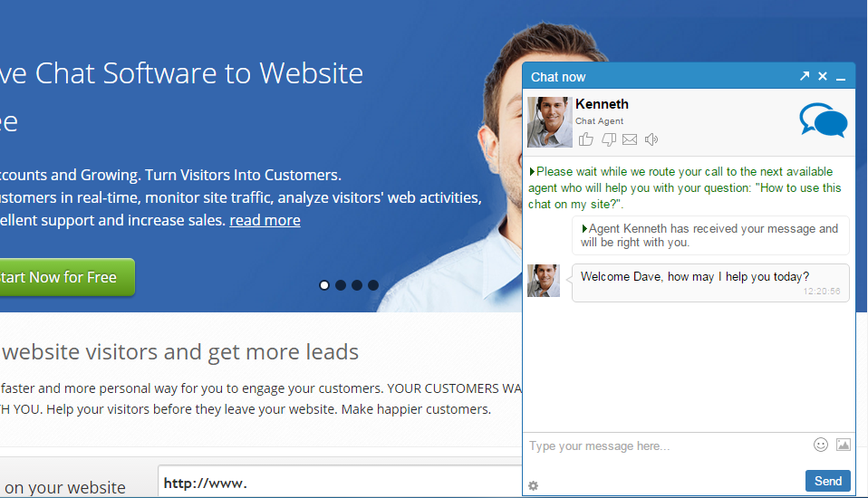
Task: Pop out the chat window with arrow icon
Action: click(x=805, y=76)
